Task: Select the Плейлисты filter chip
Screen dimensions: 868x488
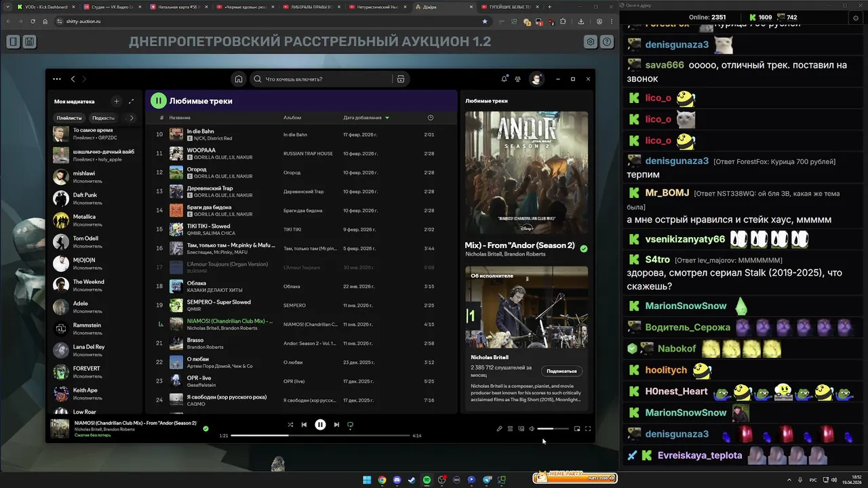Action: click(x=69, y=118)
